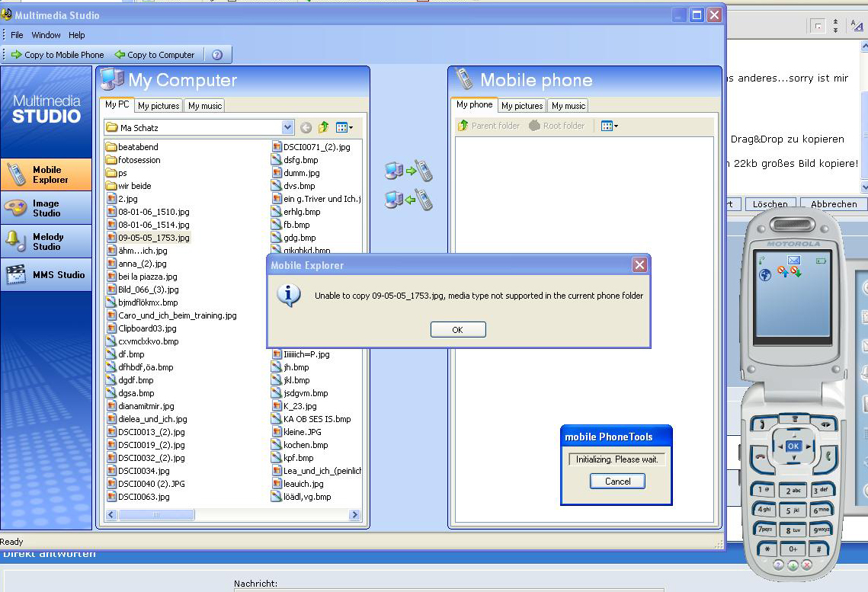Expand the Ma Schatz folder combo box
This screenshot has height=592, width=868.
point(287,128)
